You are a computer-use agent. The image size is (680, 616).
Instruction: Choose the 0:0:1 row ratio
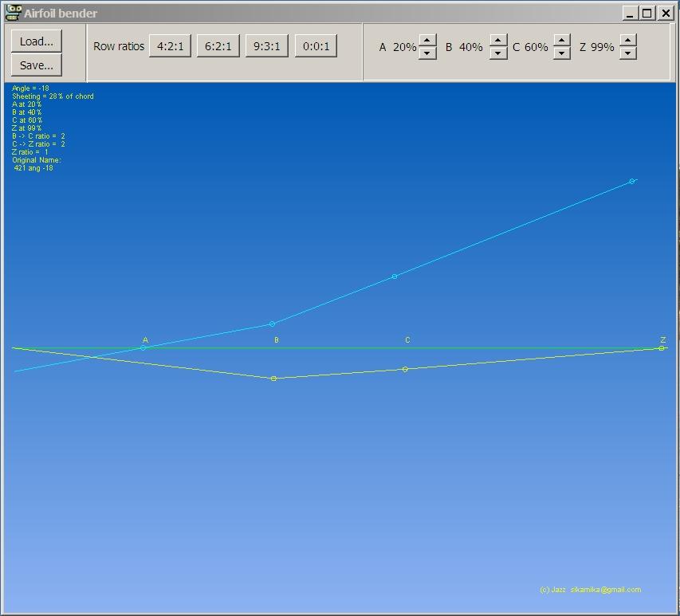pos(316,46)
